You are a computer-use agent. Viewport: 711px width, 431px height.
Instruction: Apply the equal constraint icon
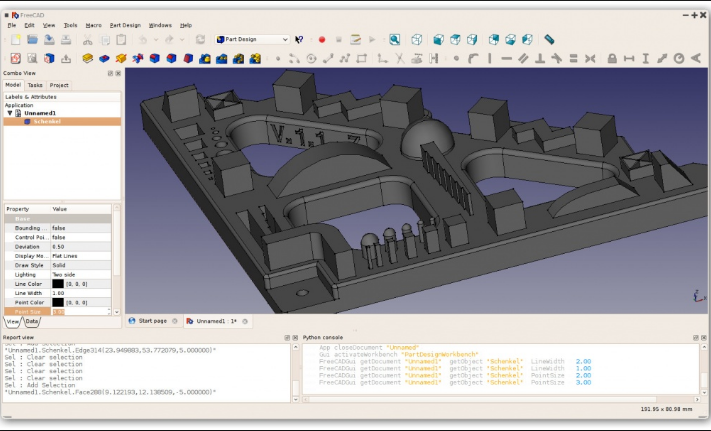[x=574, y=58]
